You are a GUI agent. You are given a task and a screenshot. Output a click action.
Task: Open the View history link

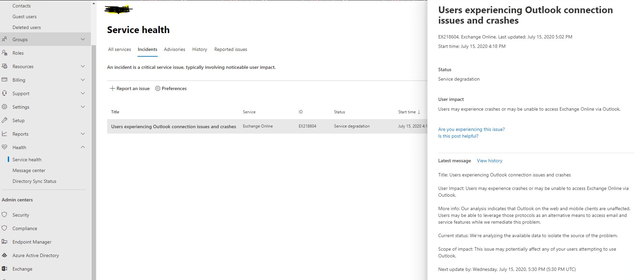[x=490, y=161]
